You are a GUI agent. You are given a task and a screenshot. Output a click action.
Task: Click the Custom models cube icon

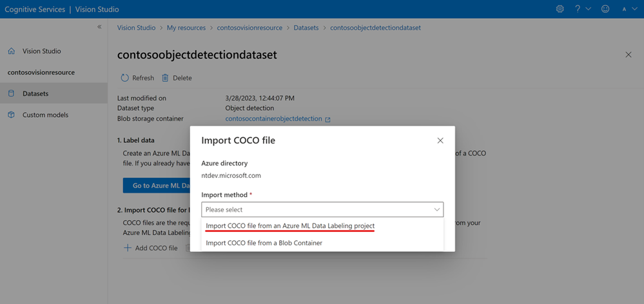coord(12,115)
